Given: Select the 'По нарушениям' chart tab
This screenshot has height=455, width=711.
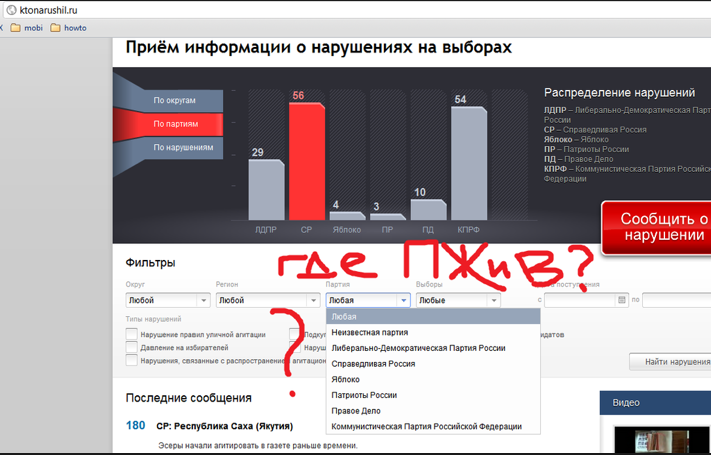Looking at the screenshot, I should click(183, 147).
